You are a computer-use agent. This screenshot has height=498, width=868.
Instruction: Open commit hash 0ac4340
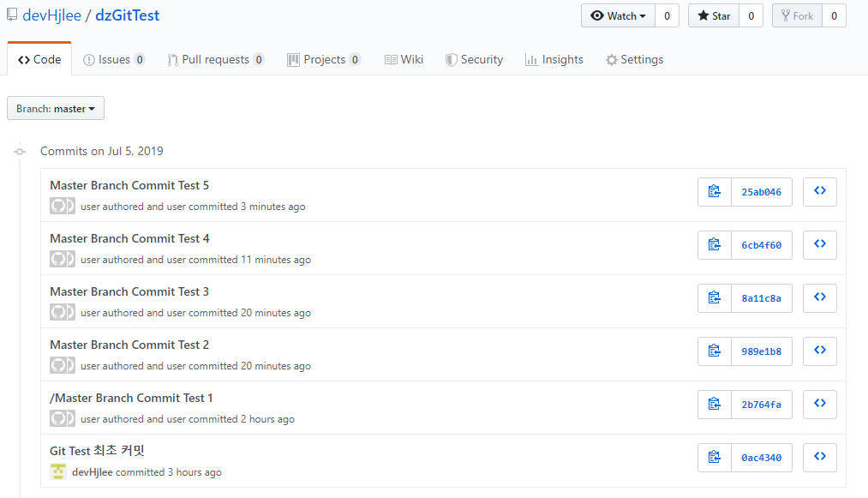click(x=762, y=458)
